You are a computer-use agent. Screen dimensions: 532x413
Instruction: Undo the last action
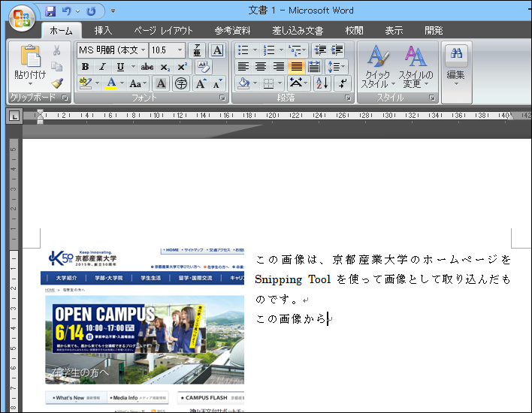[66, 11]
